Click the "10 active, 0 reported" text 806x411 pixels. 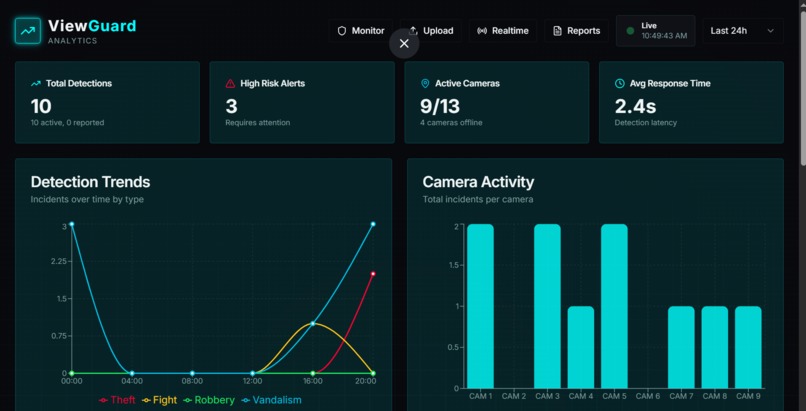point(67,123)
